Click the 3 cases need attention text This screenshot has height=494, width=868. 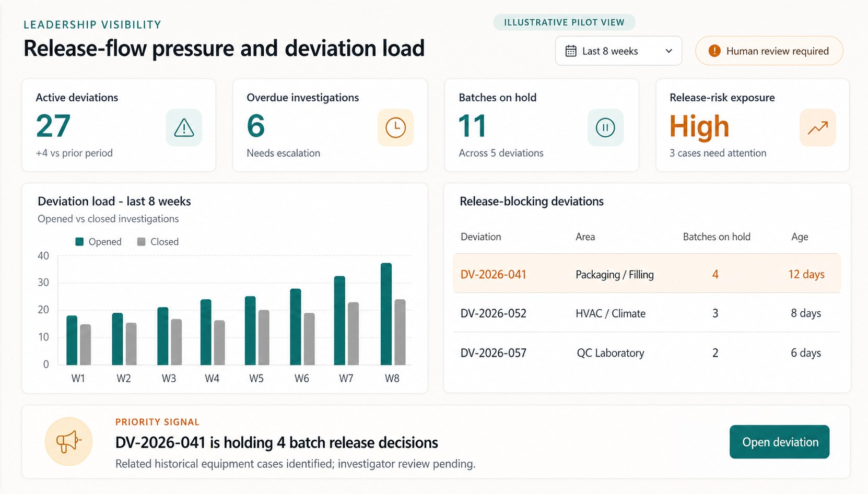point(718,153)
